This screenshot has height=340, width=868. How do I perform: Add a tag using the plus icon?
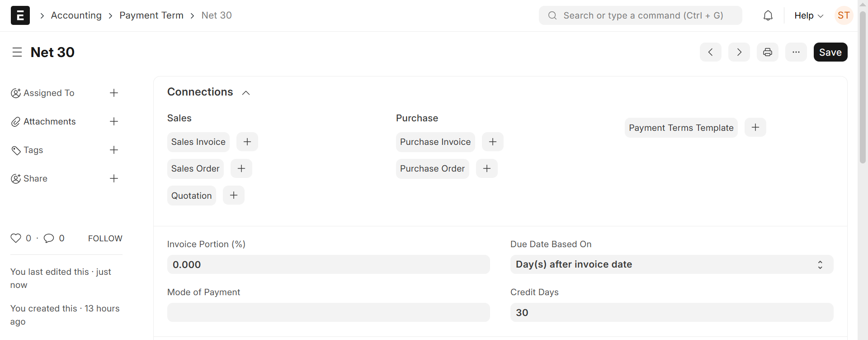pos(113,150)
